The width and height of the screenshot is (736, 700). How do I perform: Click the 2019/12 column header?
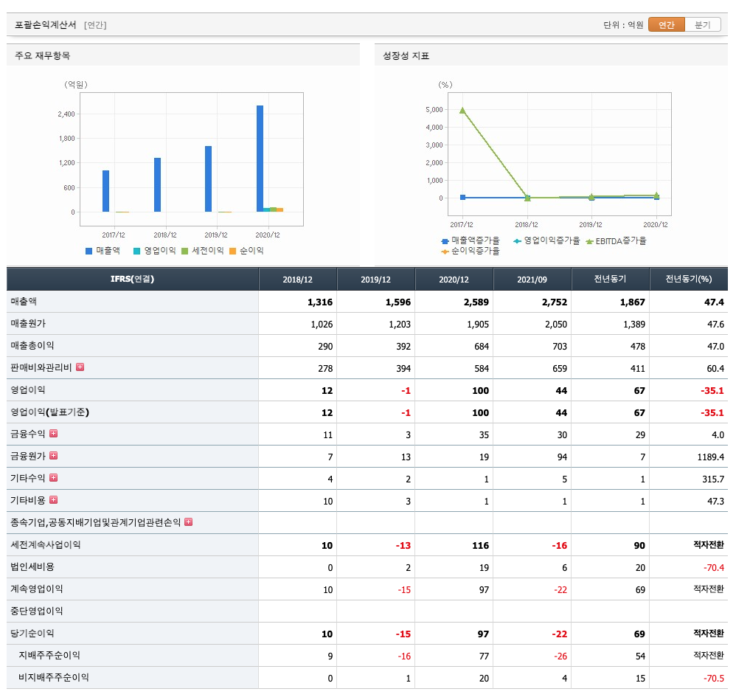[x=375, y=280]
